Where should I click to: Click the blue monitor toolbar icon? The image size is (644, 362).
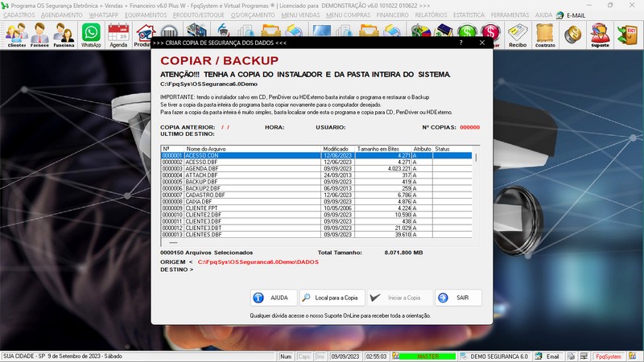(x=321, y=31)
